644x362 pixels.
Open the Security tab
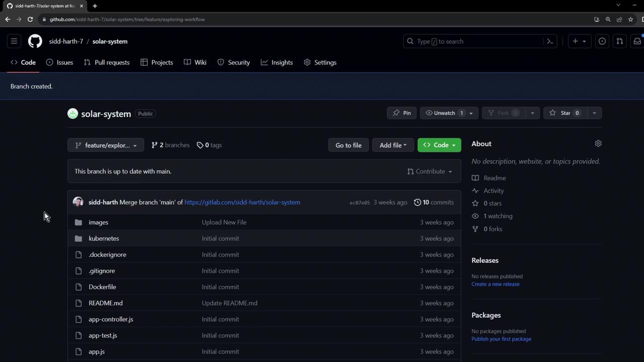[x=233, y=62]
